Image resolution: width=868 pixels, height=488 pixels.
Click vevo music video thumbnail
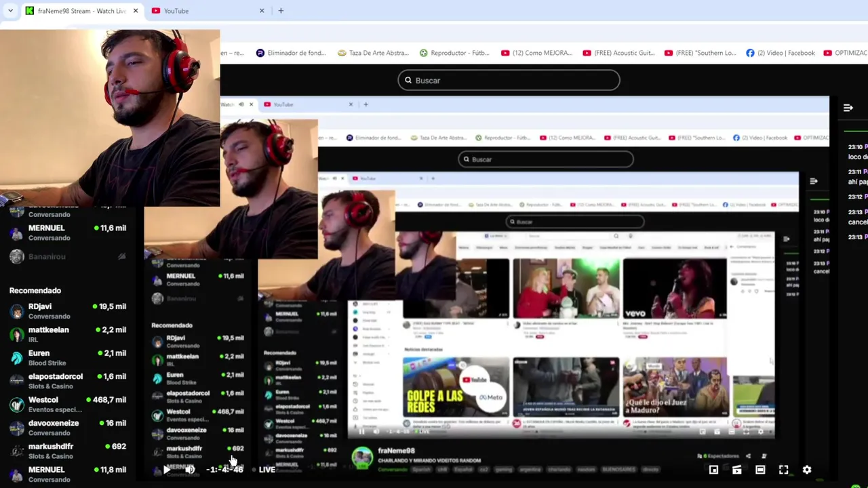(x=675, y=289)
